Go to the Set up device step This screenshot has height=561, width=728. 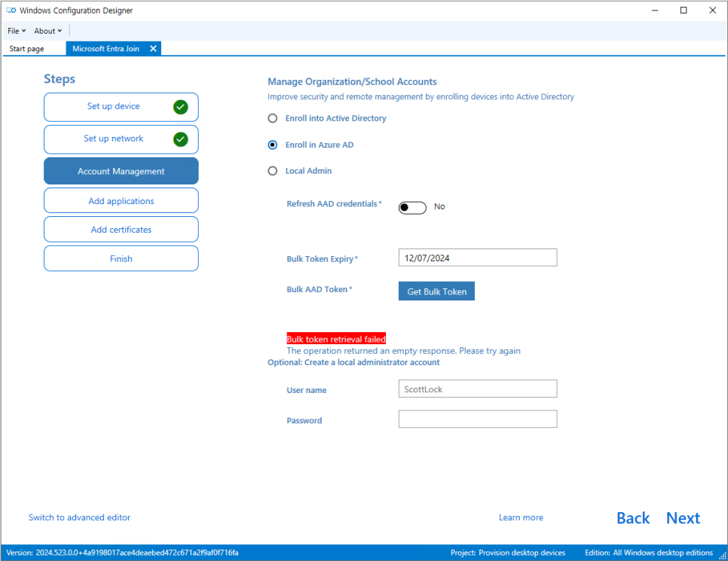(x=121, y=107)
